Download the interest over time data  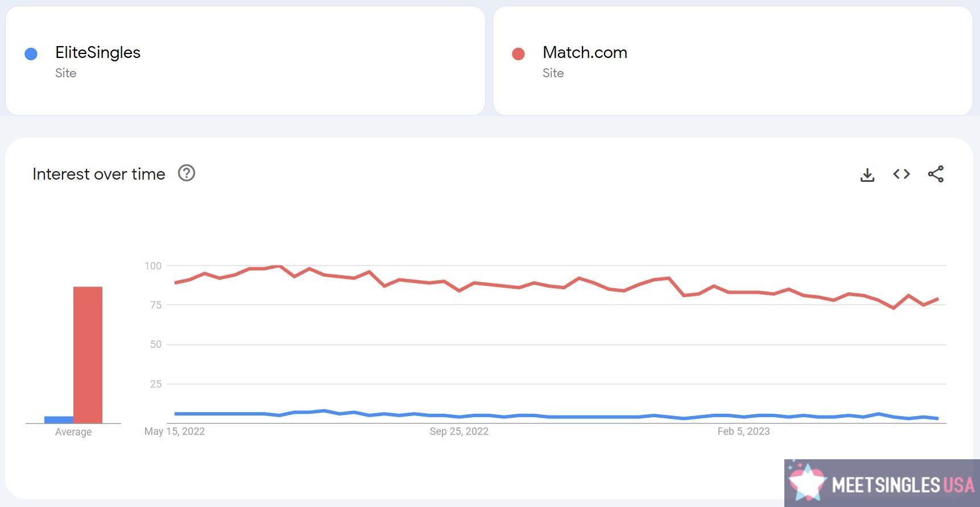pyautogui.click(x=867, y=174)
